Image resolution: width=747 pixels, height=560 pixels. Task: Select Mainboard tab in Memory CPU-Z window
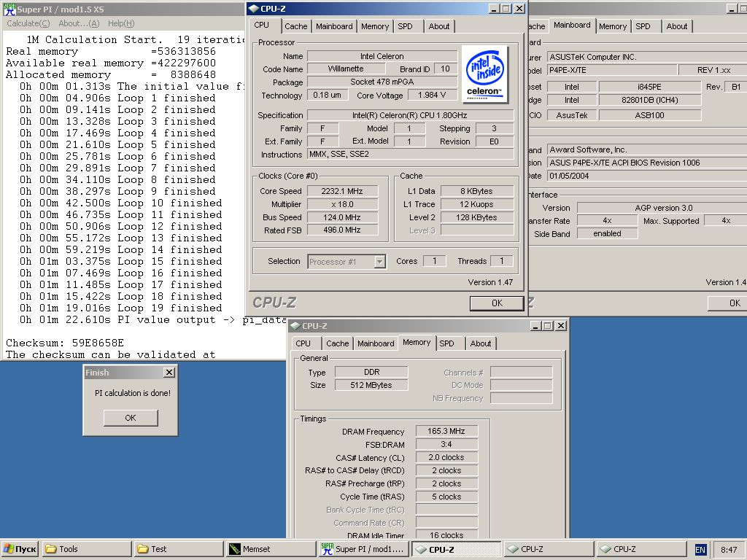376,343
